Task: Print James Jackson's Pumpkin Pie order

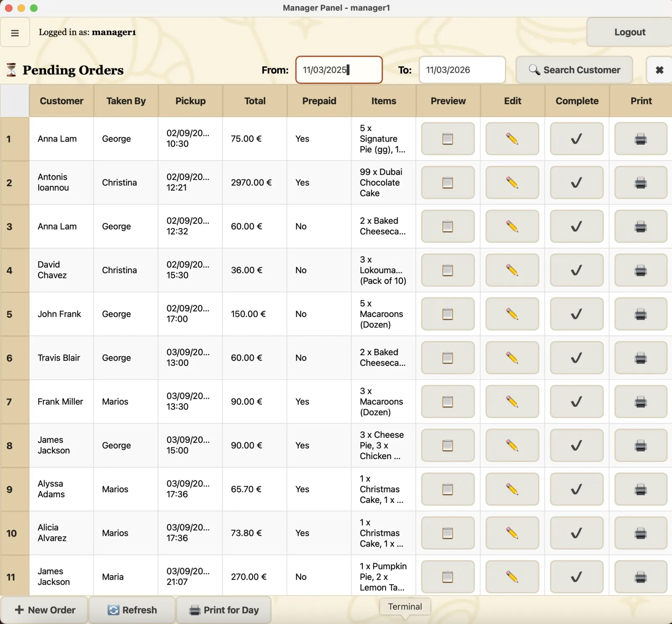Action: pyautogui.click(x=640, y=577)
